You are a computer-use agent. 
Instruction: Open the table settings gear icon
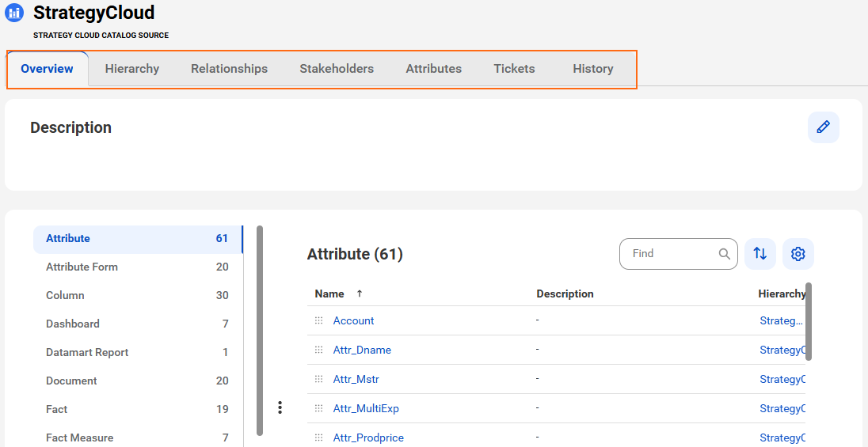coord(798,254)
